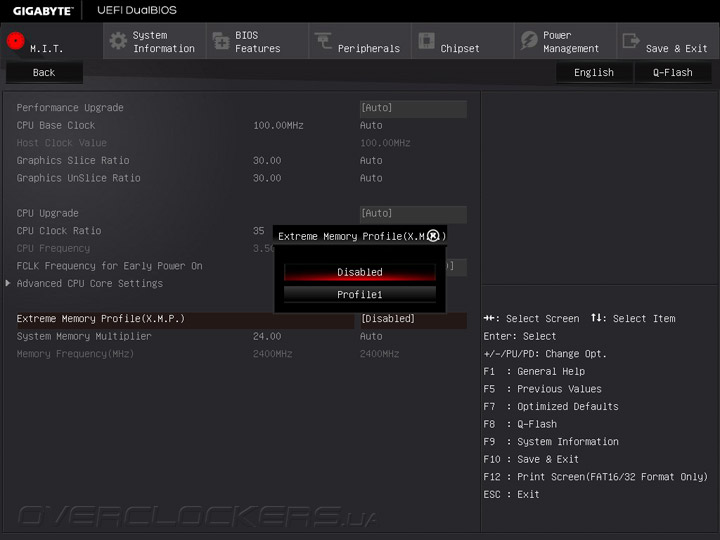Change language via the English button

point(594,73)
